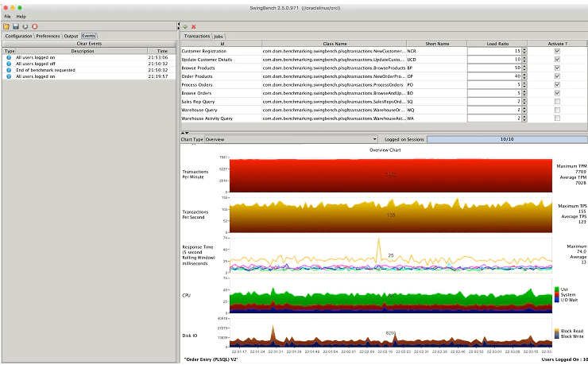Screen dimensions: 588x365
Task: Click the Order Products load ratio field
Action: 494,76
